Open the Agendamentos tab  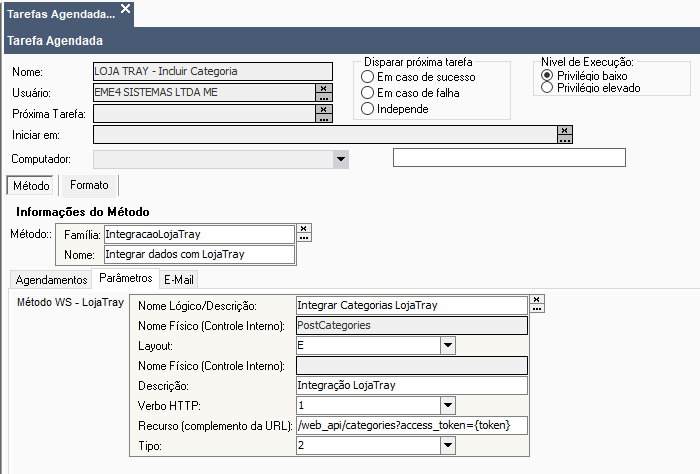click(x=51, y=280)
